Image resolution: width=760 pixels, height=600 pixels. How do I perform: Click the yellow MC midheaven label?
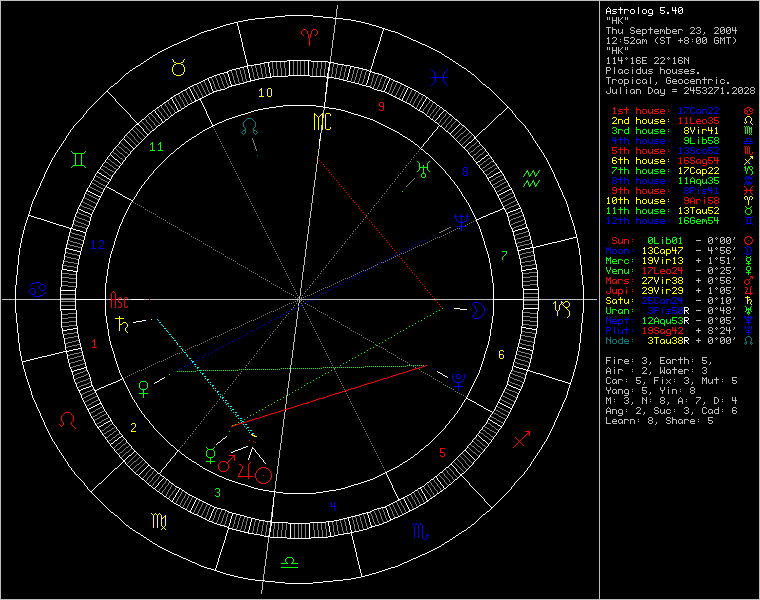tap(322, 122)
